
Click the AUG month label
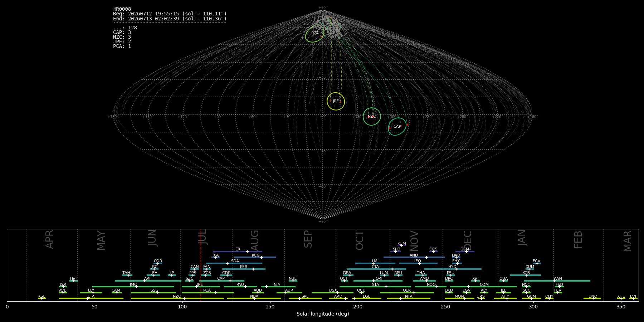[255, 240]
